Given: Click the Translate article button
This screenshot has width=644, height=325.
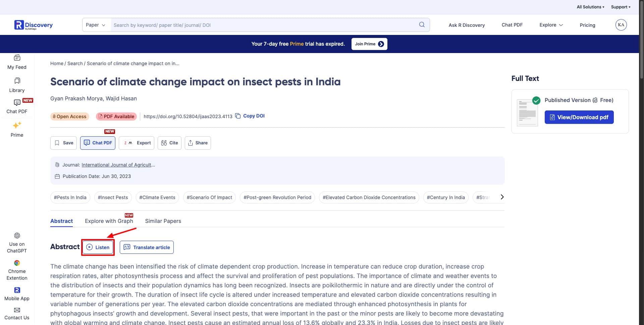Looking at the screenshot, I should 147,247.
